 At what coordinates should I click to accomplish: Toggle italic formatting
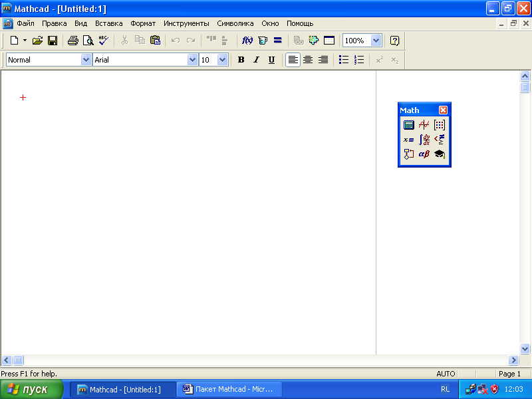[256, 60]
